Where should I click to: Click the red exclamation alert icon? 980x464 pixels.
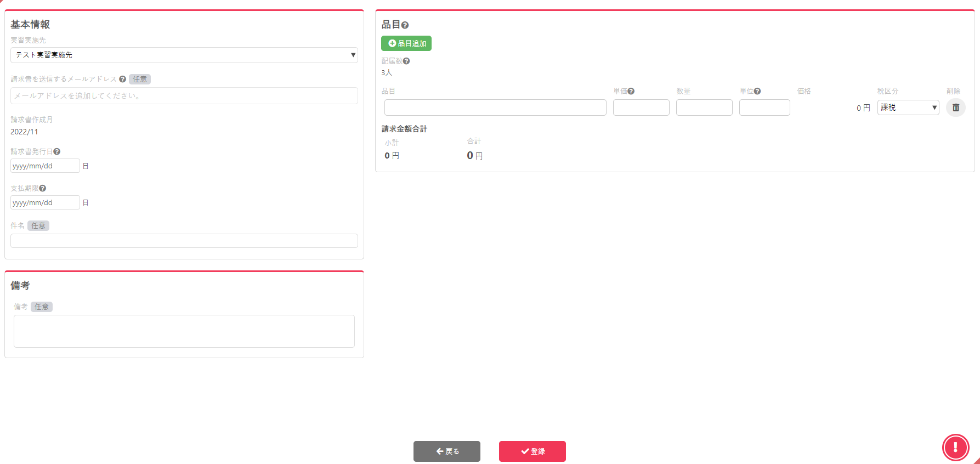pyautogui.click(x=955, y=447)
